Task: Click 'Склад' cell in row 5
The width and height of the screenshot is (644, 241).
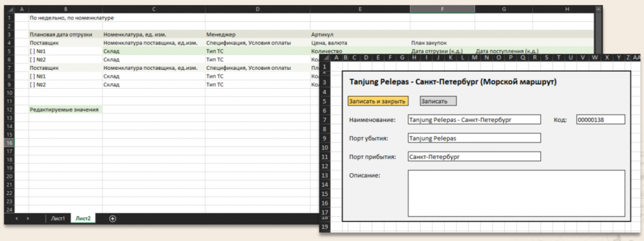Action: coord(154,52)
